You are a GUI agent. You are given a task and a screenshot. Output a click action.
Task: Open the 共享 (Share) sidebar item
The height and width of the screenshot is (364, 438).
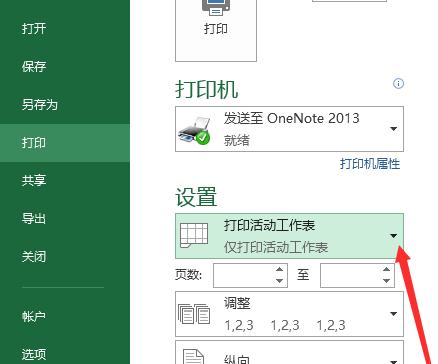[34, 181]
